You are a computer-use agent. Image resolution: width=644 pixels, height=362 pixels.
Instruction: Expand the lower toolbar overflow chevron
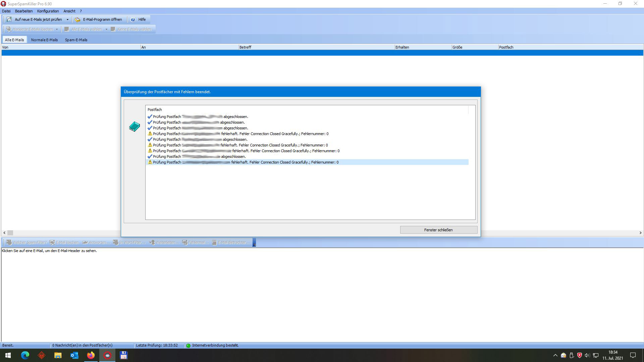pos(254,242)
